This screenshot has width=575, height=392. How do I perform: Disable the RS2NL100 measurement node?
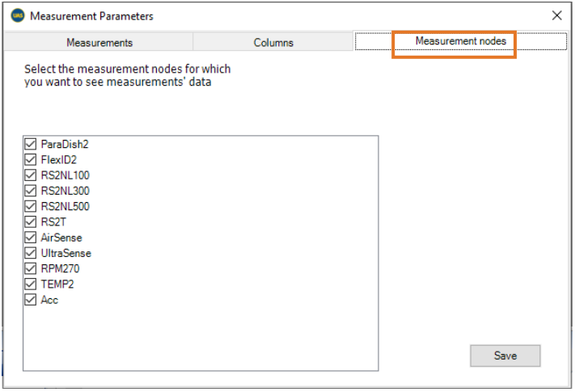click(31, 175)
